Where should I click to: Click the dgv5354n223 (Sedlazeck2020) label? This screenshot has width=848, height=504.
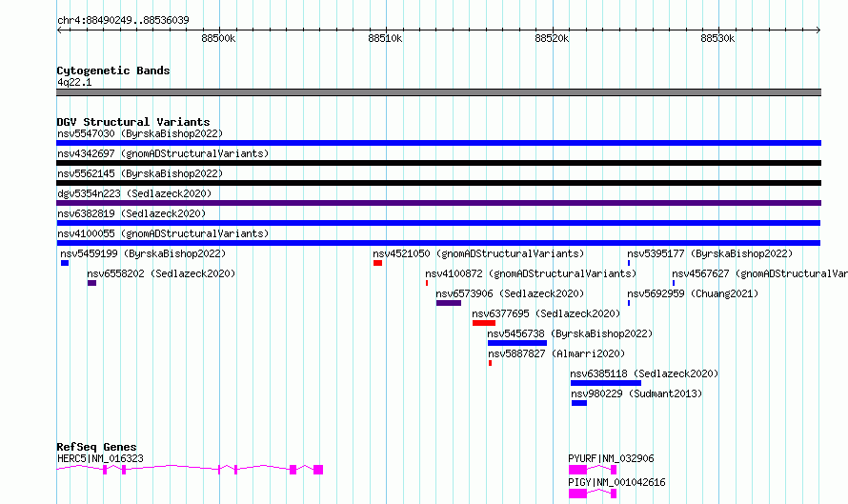(134, 193)
